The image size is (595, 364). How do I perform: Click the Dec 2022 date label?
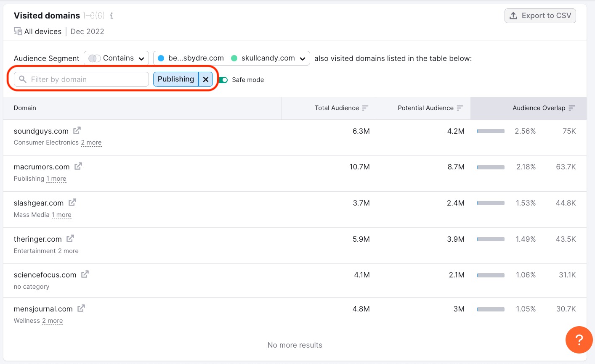pyautogui.click(x=87, y=32)
